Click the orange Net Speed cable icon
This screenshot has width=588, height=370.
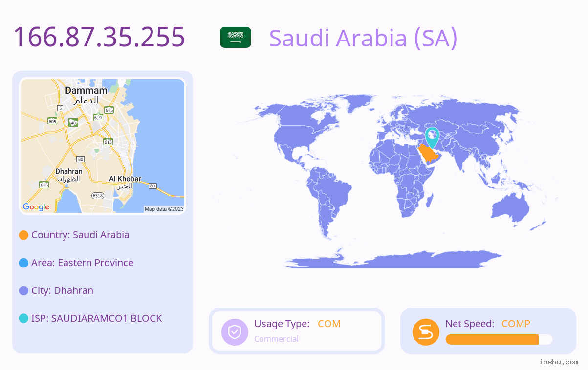click(x=426, y=332)
